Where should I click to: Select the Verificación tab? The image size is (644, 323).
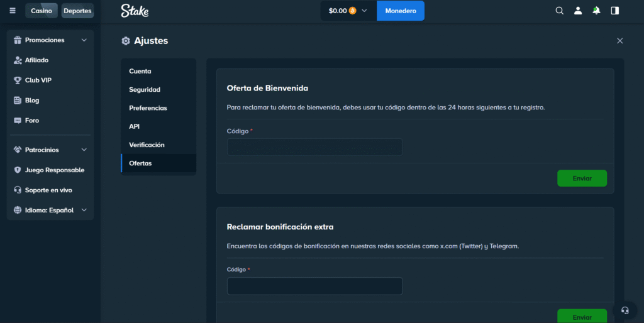pyautogui.click(x=147, y=145)
